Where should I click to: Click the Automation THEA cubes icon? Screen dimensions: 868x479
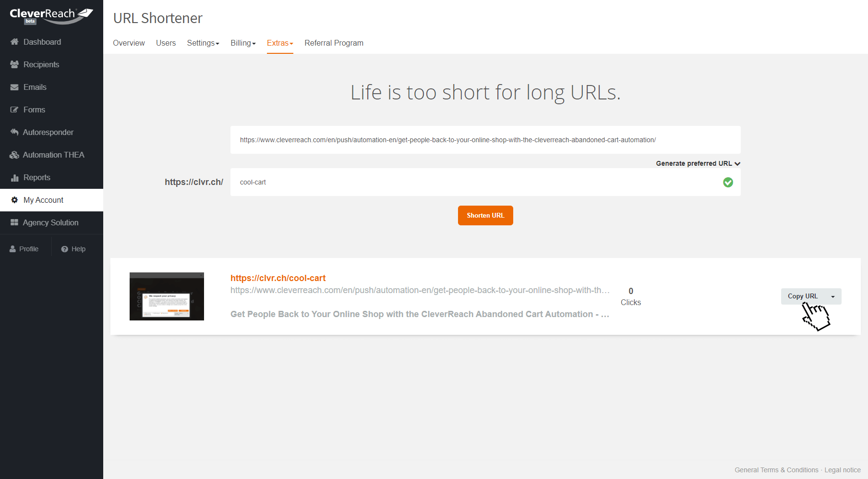(x=14, y=155)
